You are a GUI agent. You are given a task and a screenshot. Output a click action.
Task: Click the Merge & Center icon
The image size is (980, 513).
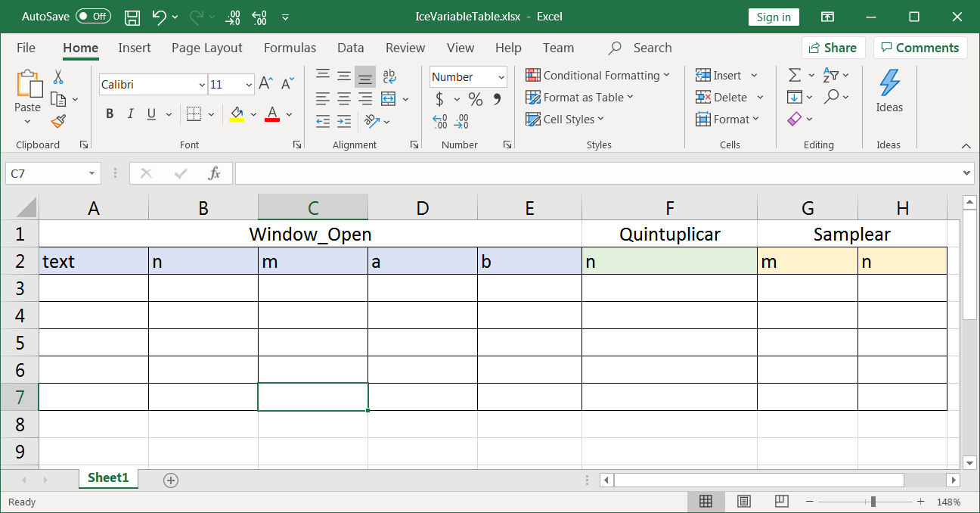pyautogui.click(x=388, y=98)
